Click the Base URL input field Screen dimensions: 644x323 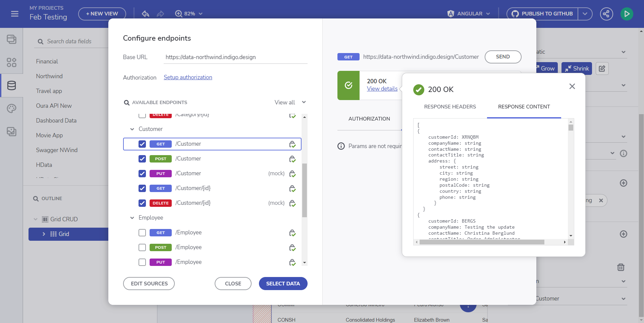(x=236, y=57)
